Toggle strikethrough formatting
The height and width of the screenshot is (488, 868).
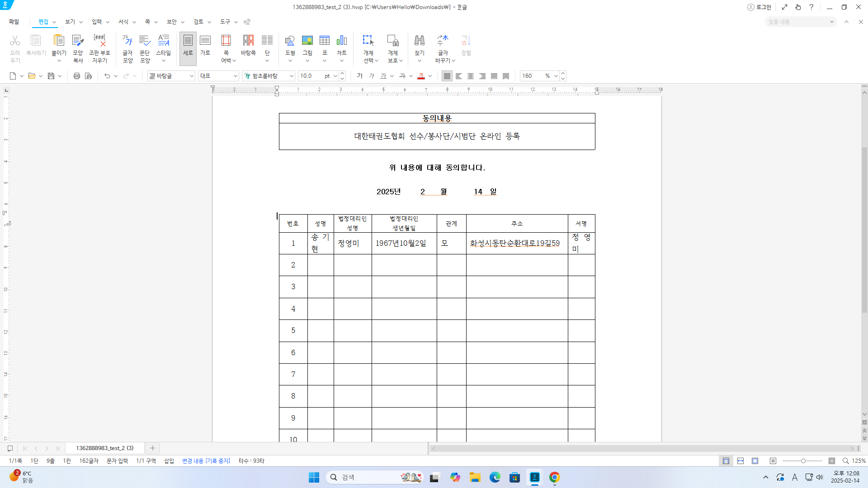click(x=402, y=76)
